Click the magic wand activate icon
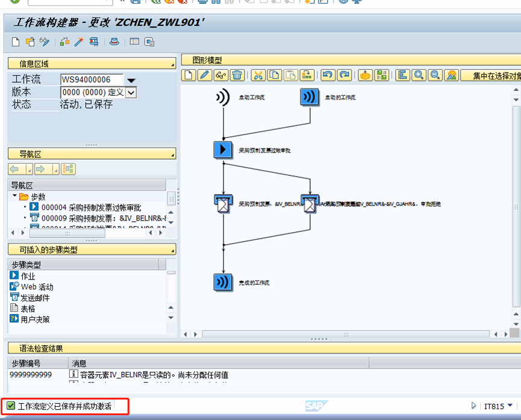521x420 pixels. (79, 42)
